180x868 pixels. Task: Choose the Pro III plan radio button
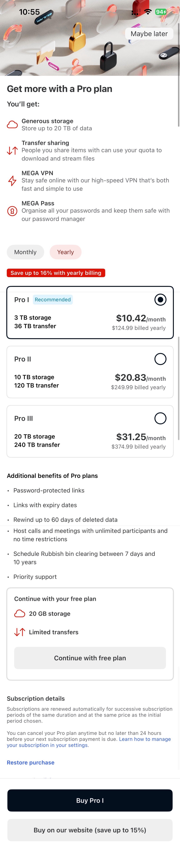160,418
